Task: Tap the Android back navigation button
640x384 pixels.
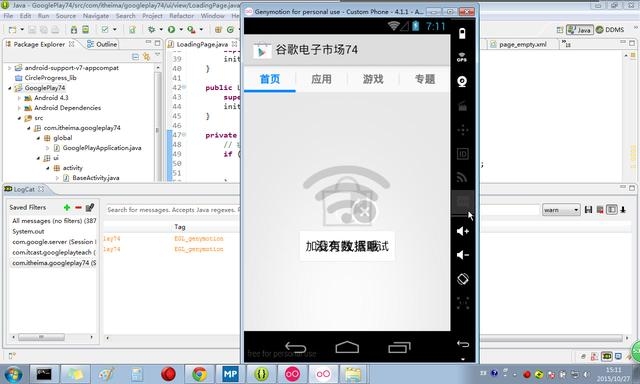Action: coord(296,348)
